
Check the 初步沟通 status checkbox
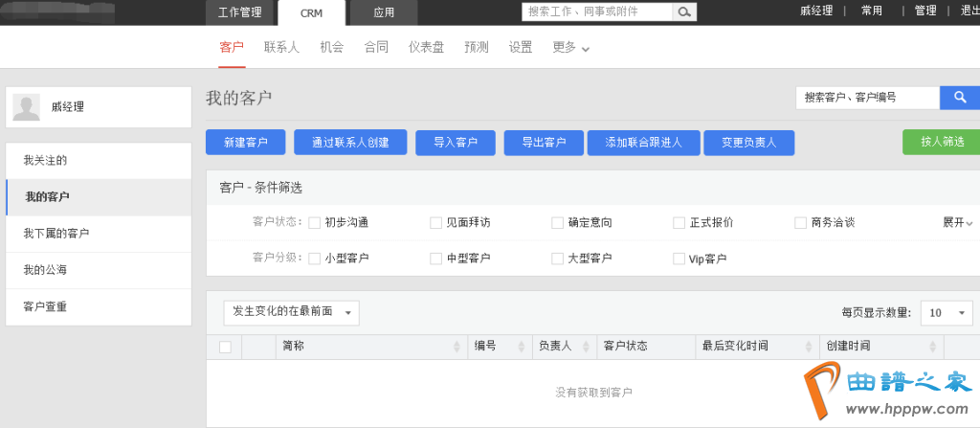tap(314, 222)
